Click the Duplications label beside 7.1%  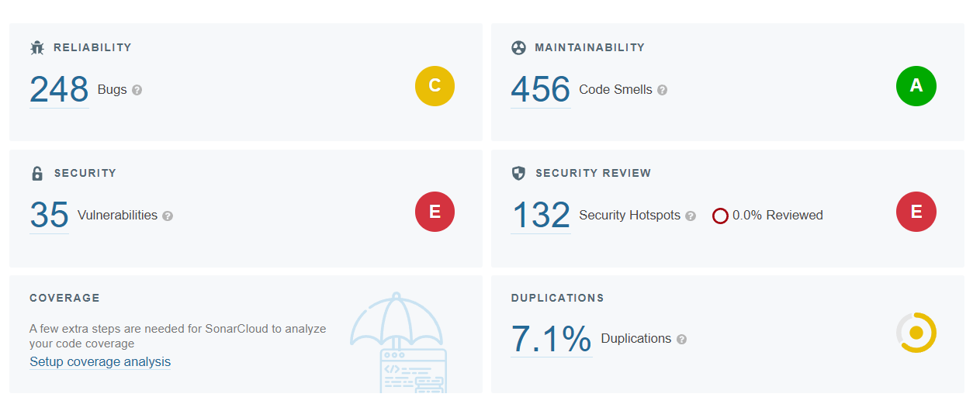636,339
